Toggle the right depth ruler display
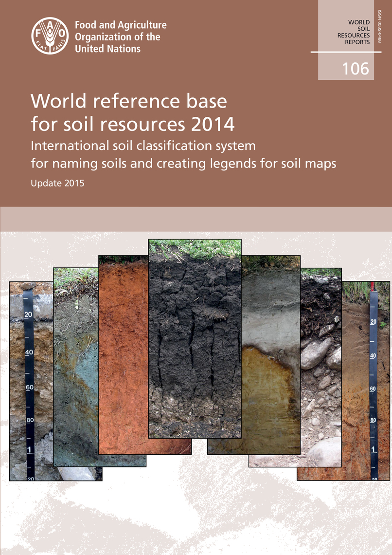 [x=373, y=385]
